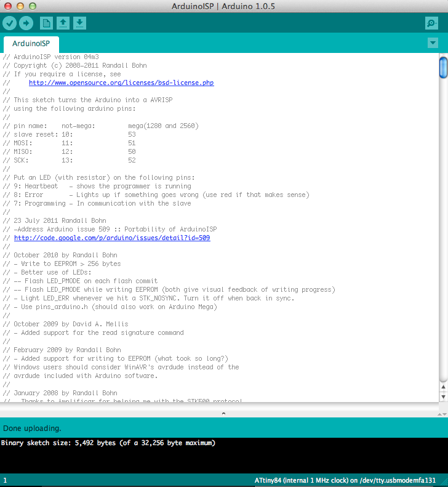Click the 'SCK: 13:' line
Viewport: 448px width, 487px height.
[x=70, y=160]
